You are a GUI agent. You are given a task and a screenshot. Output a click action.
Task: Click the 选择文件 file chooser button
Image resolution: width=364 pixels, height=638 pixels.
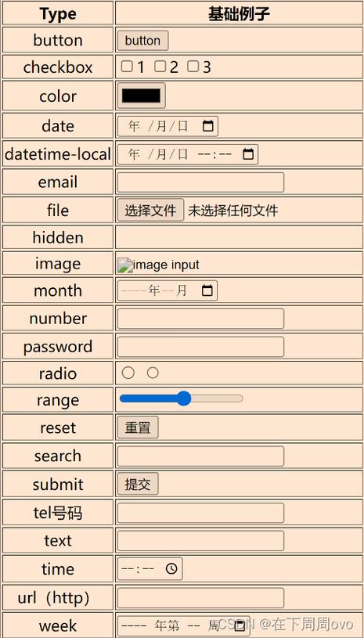tap(151, 210)
